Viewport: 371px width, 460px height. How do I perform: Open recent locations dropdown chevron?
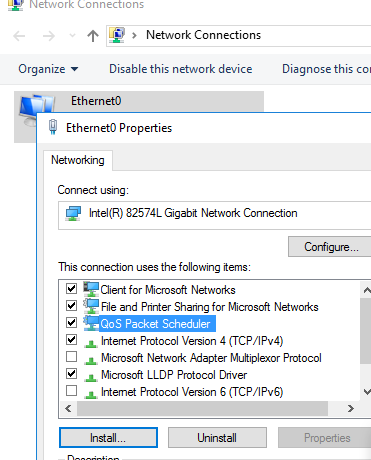click(72, 36)
